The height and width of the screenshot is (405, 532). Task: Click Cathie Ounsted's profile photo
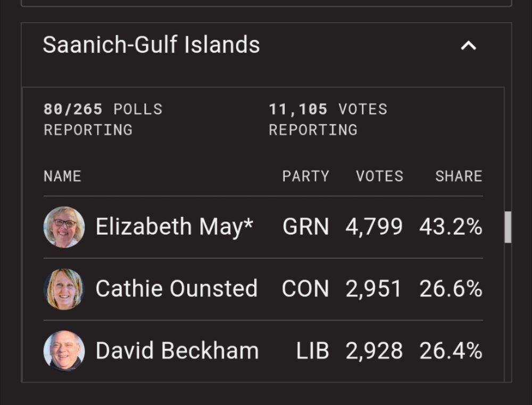click(x=64, y=288)
